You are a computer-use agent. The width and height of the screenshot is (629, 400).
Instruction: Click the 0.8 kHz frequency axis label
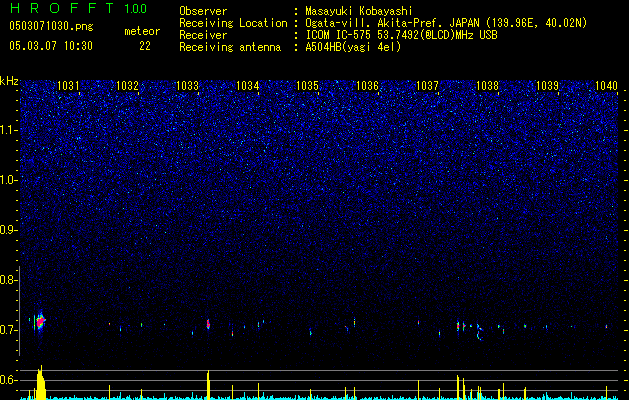[x=8, y=280]
